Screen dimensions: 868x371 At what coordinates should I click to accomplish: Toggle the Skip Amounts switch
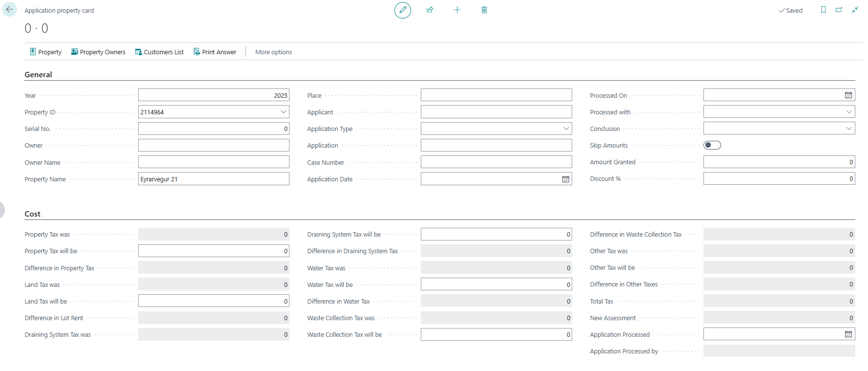[712, 145]
